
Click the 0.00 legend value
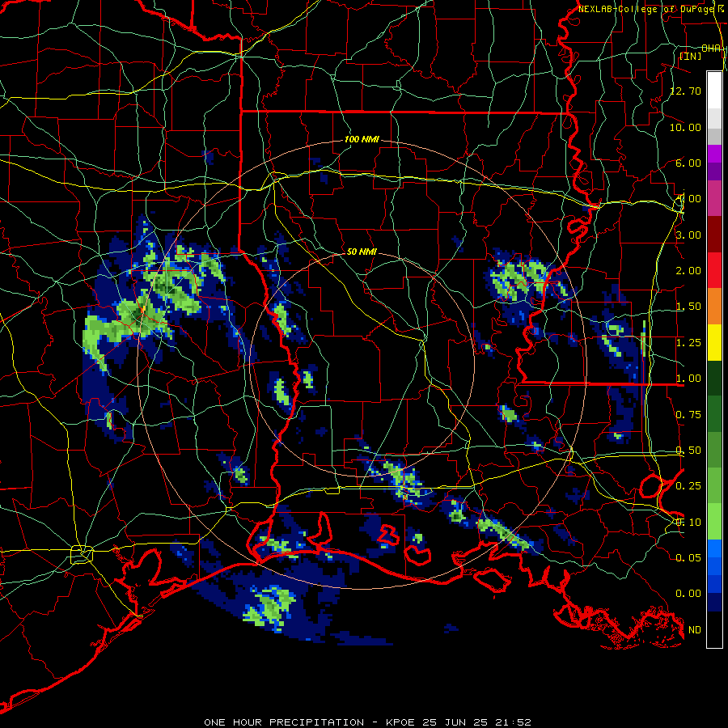click(x=688, y=594)
